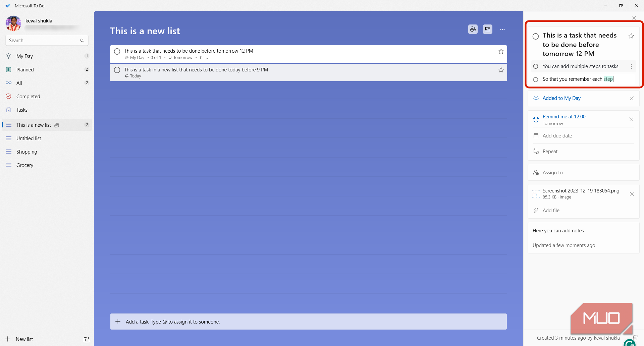Open the Shopping list
This screenshot has width=644, height=346.
[47, 152]
